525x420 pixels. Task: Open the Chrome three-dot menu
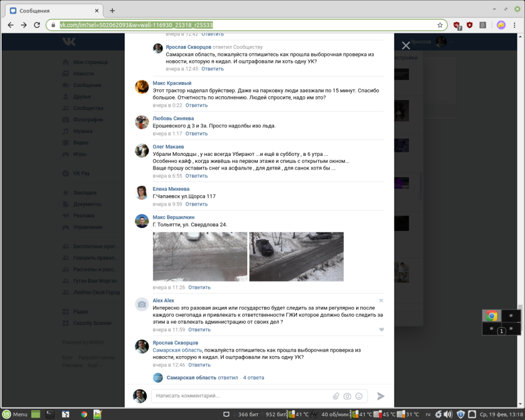click(x=515, y=25)
